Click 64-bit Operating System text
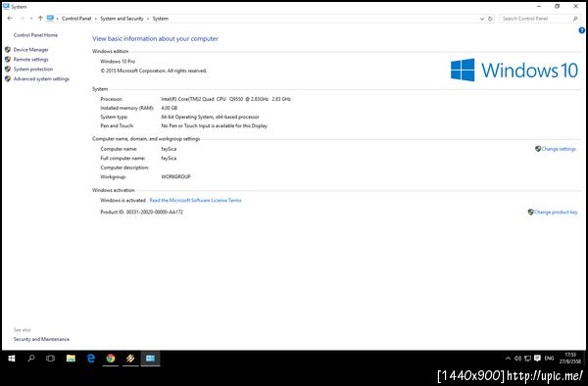The height and width of the screenshot is (386, 588). (210, 117)
